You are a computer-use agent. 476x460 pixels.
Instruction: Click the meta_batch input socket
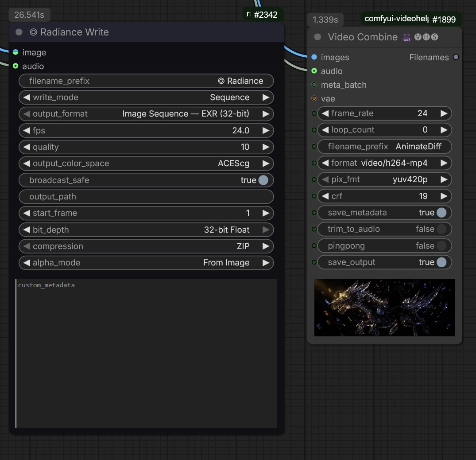(x=314, y=85)
